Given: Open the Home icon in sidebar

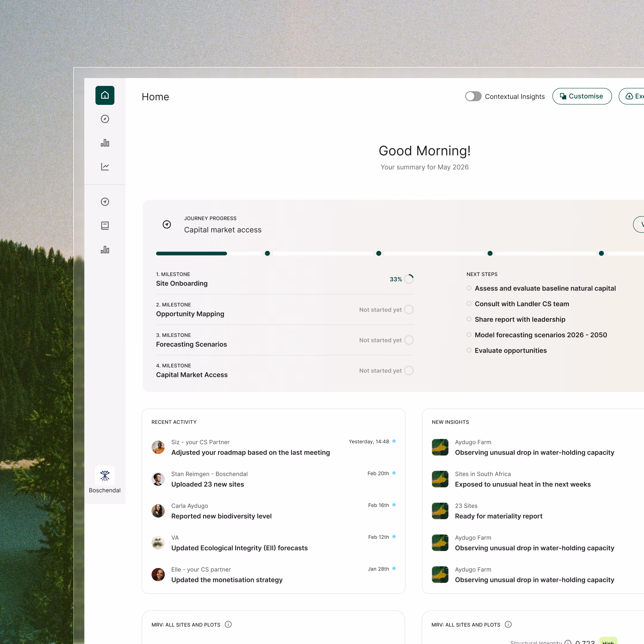Looking at the screenshot, I should point(105,95).
